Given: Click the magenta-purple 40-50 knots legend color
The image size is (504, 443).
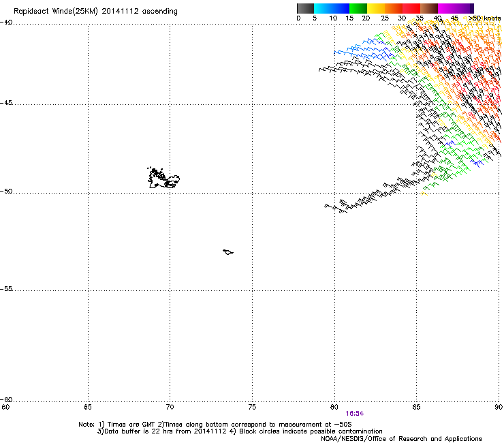Looking at the screenshot, I should point(456,8).
